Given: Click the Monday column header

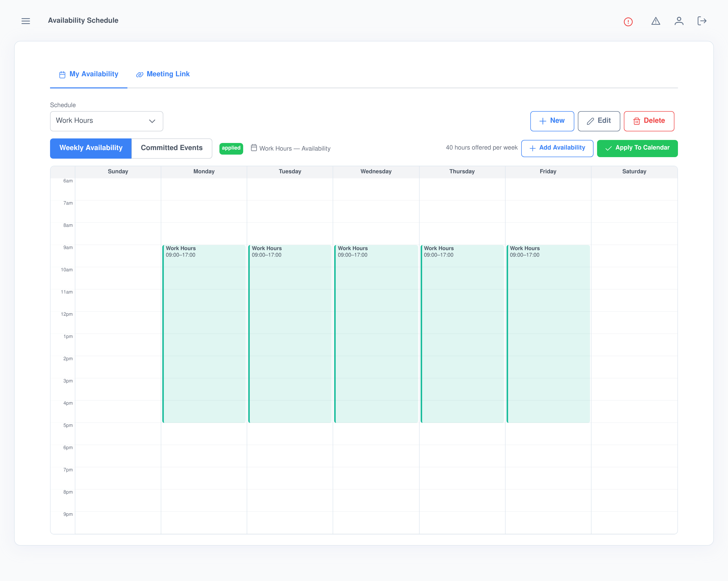Looking at the screenshot, I should pos(204,172).
